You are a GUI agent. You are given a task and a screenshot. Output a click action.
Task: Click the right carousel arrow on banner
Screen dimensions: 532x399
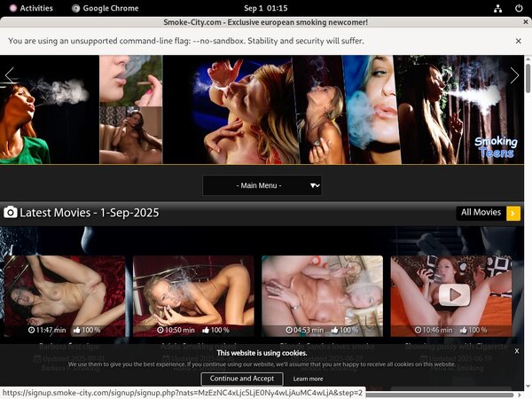(x=514, y=75)
